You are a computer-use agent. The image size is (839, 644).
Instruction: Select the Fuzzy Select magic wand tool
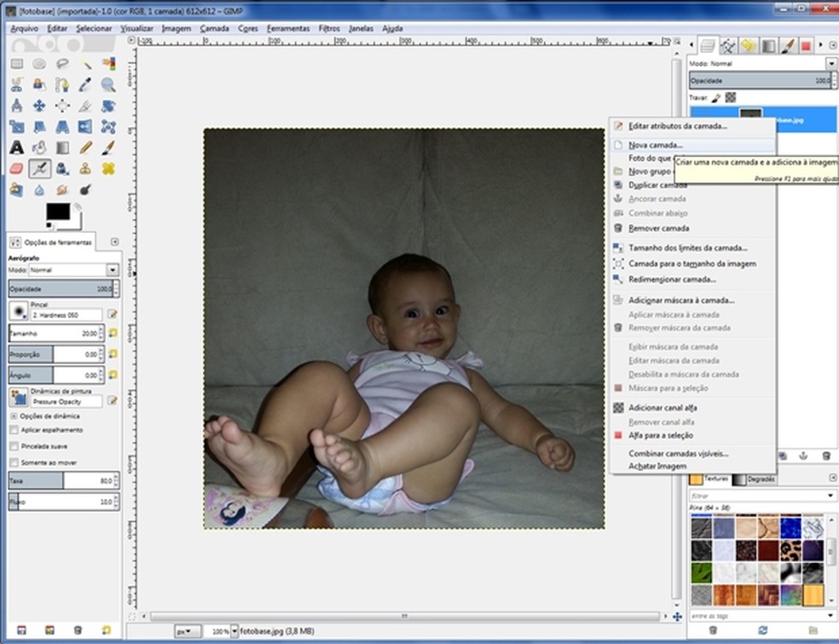click(85, 64)
